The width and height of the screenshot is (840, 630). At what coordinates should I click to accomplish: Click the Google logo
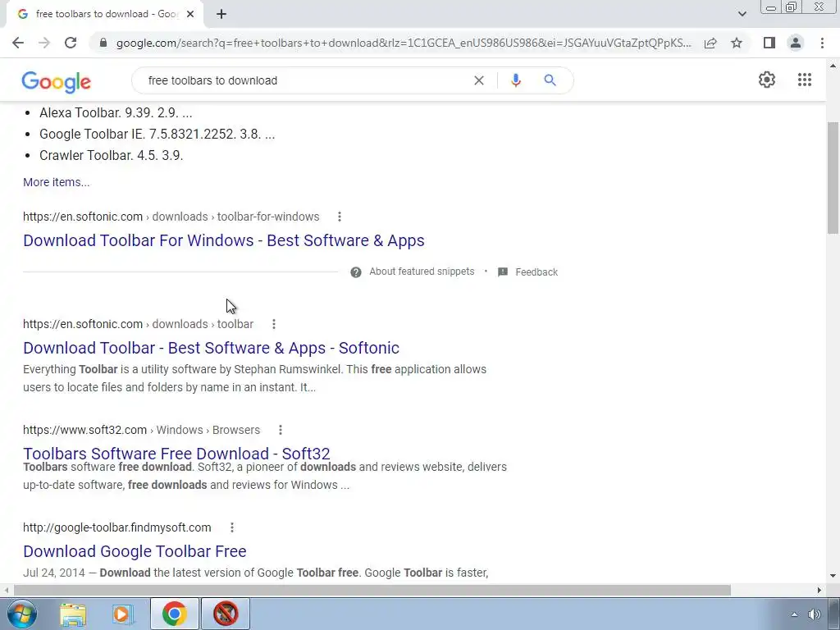[x=57, y=81]
